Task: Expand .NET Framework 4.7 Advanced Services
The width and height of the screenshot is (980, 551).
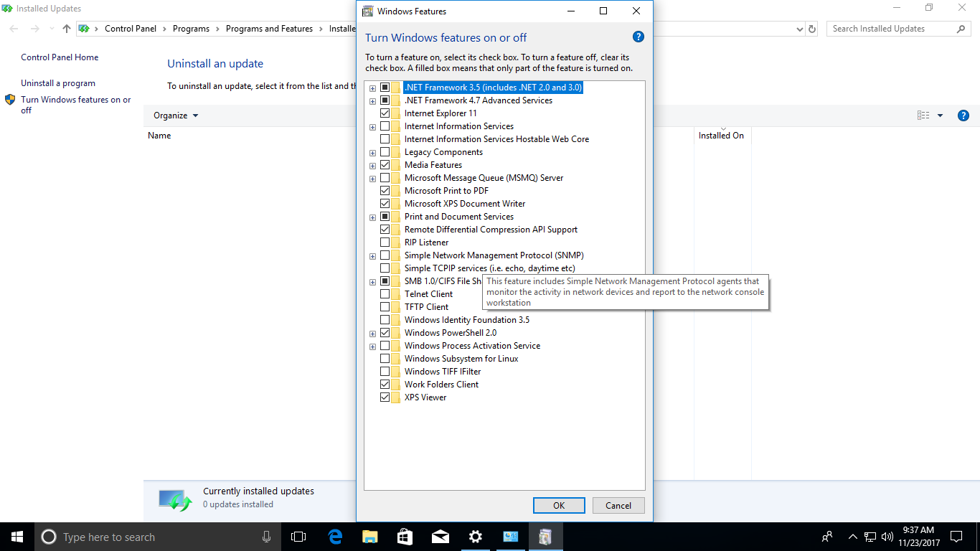Action: (x=372, y=101)
